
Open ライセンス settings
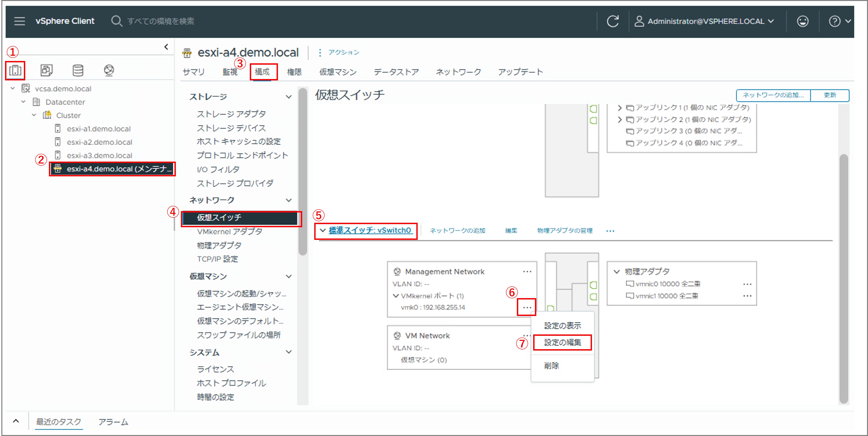pos(215,369)
